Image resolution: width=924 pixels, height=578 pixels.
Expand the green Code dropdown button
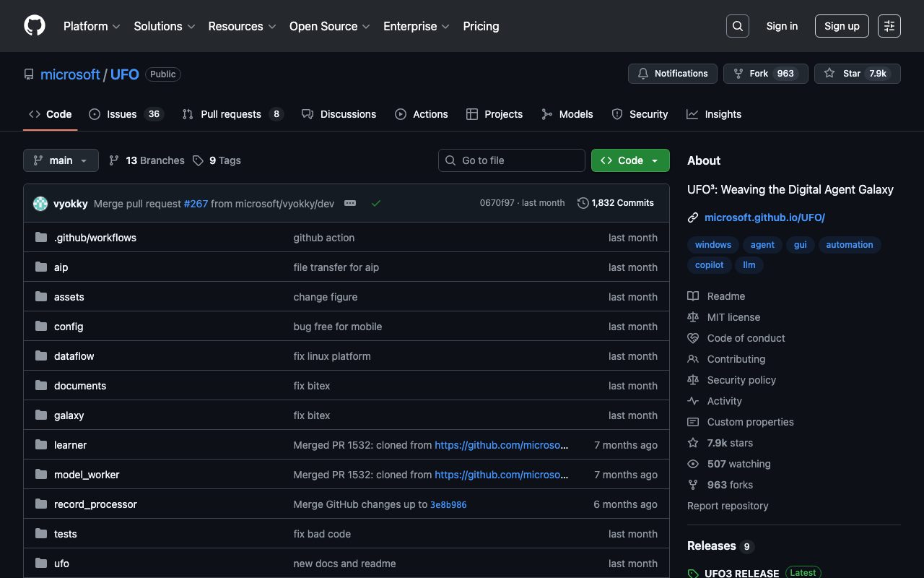(630, 160)
